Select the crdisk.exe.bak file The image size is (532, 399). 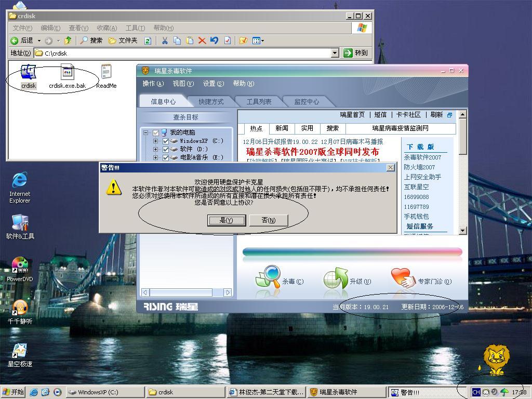click(x=67, y=72)
